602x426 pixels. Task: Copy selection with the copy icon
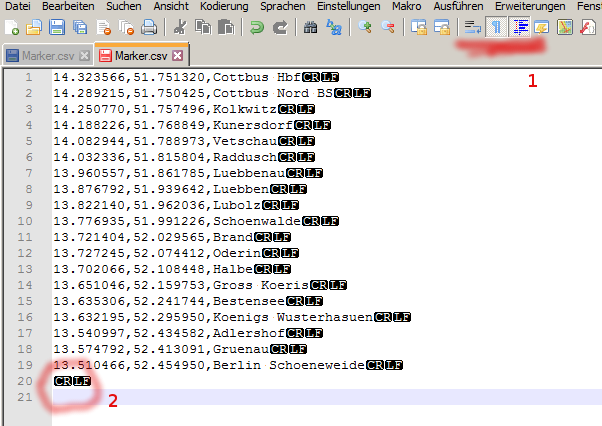tap(203, 28)
